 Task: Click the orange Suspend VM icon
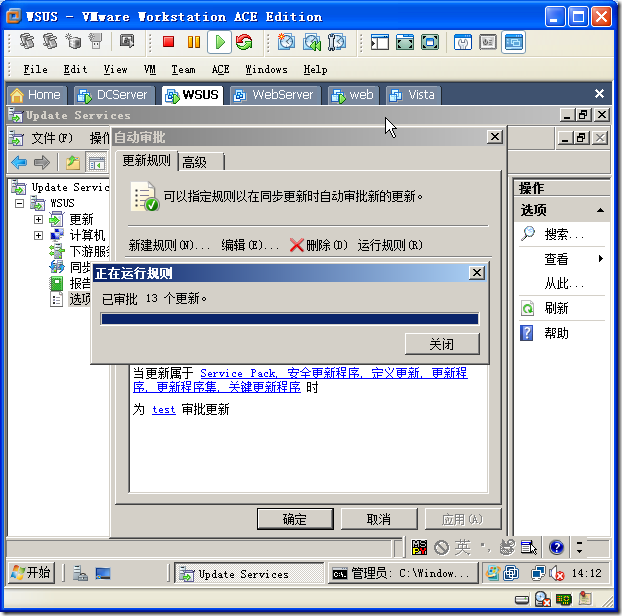click(x=194, y=42)
